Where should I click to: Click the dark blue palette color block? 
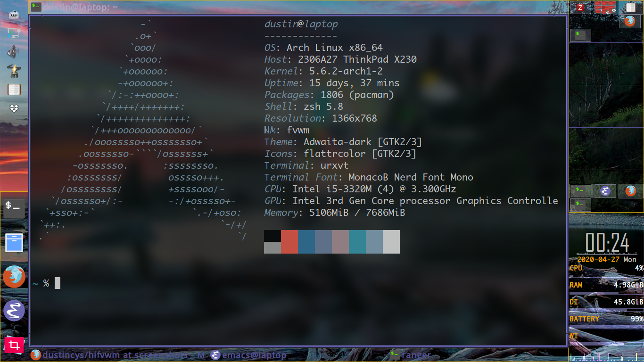306,242
